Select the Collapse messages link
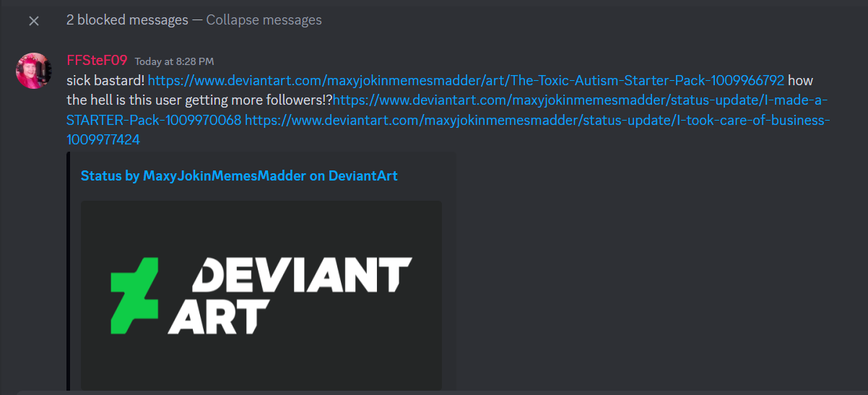This screenshot has width=868, height=395. coord(264,20)
